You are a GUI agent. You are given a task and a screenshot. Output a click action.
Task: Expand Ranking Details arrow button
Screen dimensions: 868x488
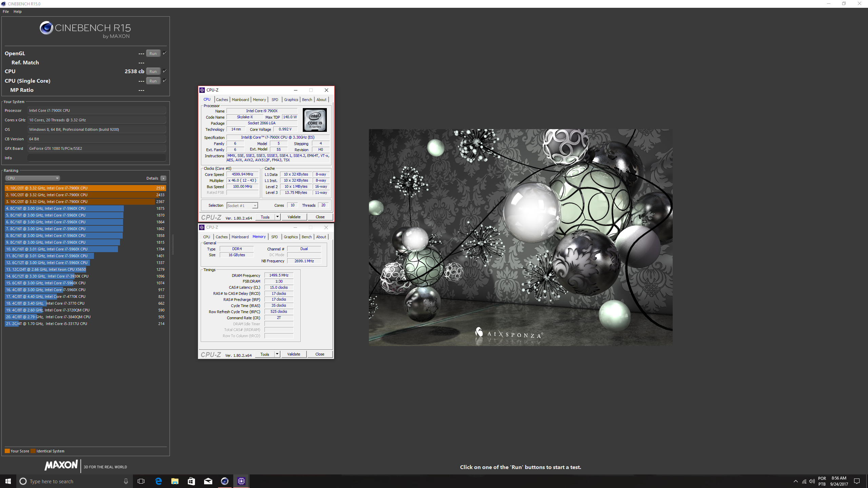pos(163,178)
